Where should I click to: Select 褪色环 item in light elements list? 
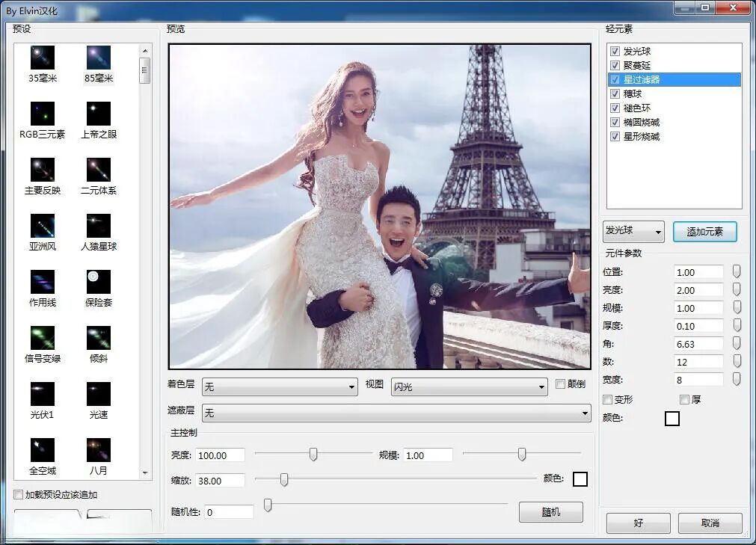point(636,108)
